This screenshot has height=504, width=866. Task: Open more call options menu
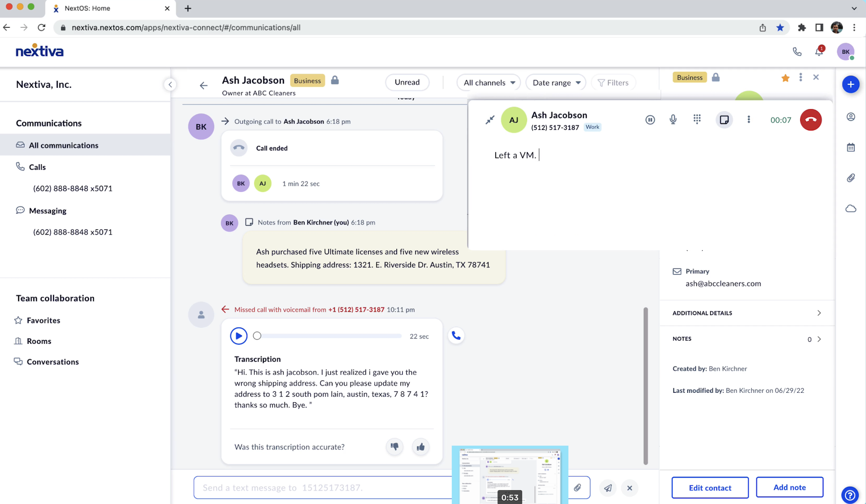coord(749,120)
